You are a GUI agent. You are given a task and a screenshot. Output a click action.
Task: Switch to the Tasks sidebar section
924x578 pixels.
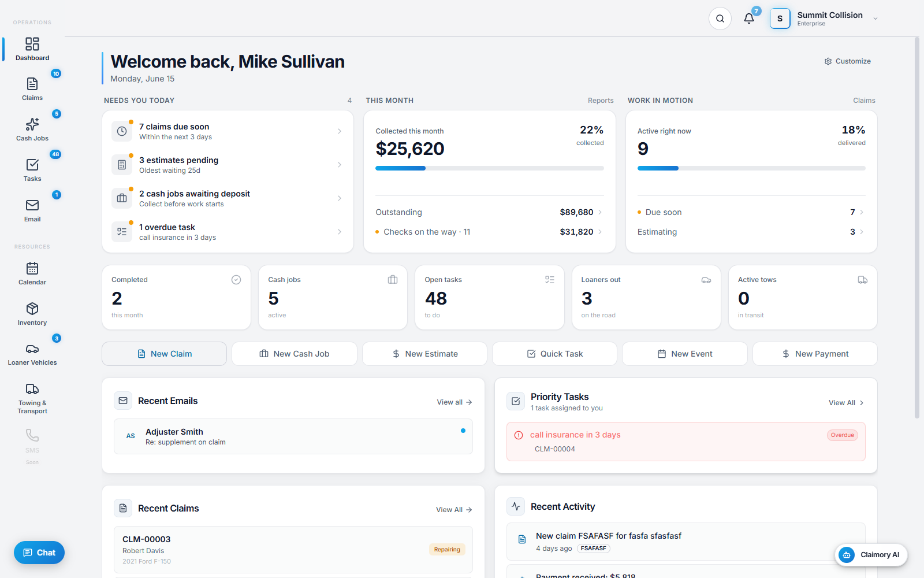click(32, 170)
